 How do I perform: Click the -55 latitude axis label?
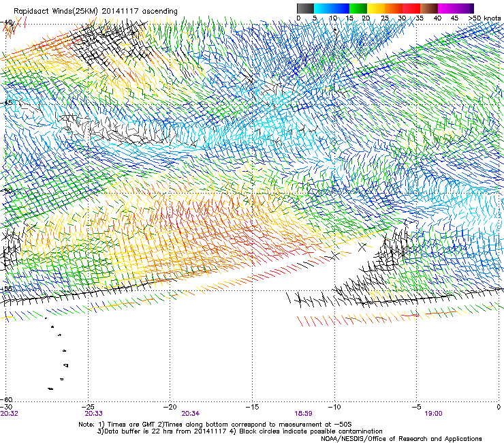tap(6, 288)
